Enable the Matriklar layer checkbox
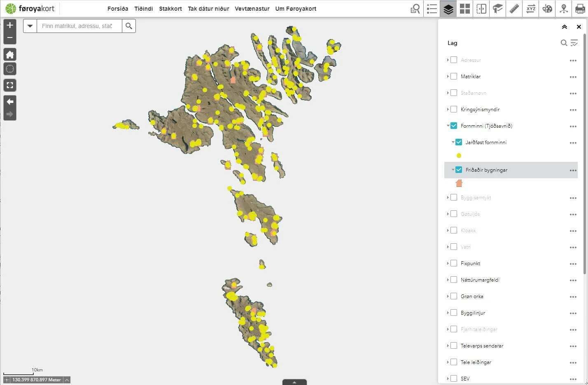This screenshot has width=588, height=385. tap(454, 76)
